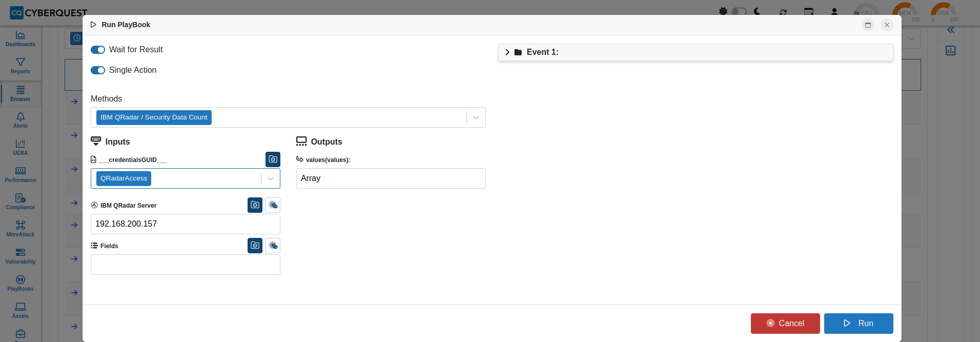Viewport: 980px width, 342px height.
Task: Collapse the right panel with the double chevron
Action: (x=951, y=30)
